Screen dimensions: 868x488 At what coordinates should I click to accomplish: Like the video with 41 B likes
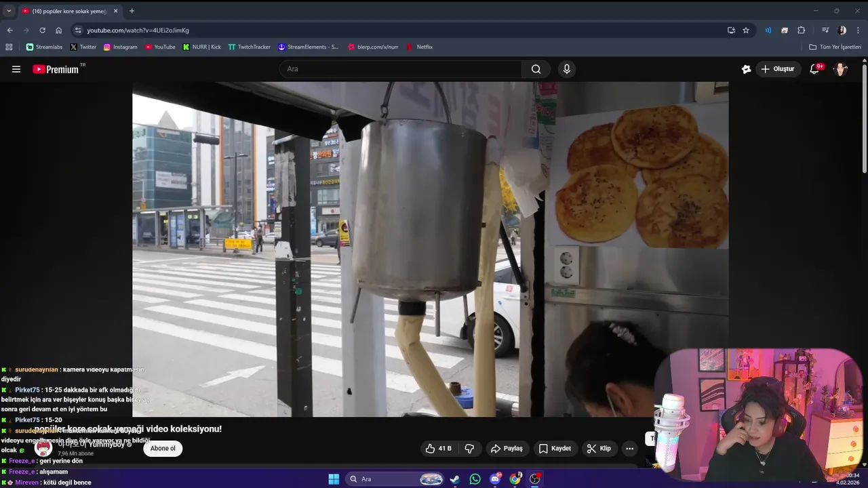tap(438, 448)
